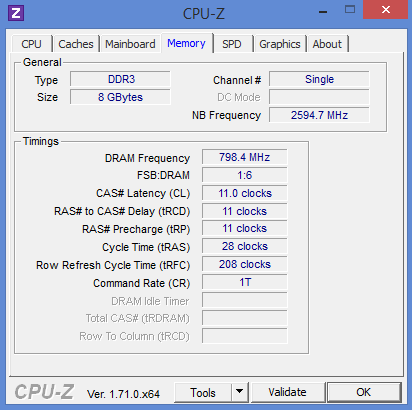The height and width of the screenshot is (410, 412).
Task: Open the Tools dropdown arrow
Action: 239,392
